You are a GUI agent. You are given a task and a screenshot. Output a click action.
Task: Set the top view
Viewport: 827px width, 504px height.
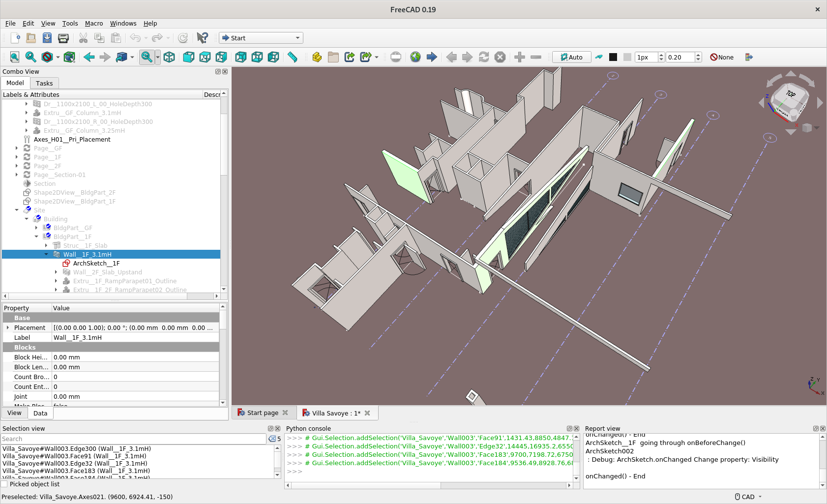click(205, 57)
